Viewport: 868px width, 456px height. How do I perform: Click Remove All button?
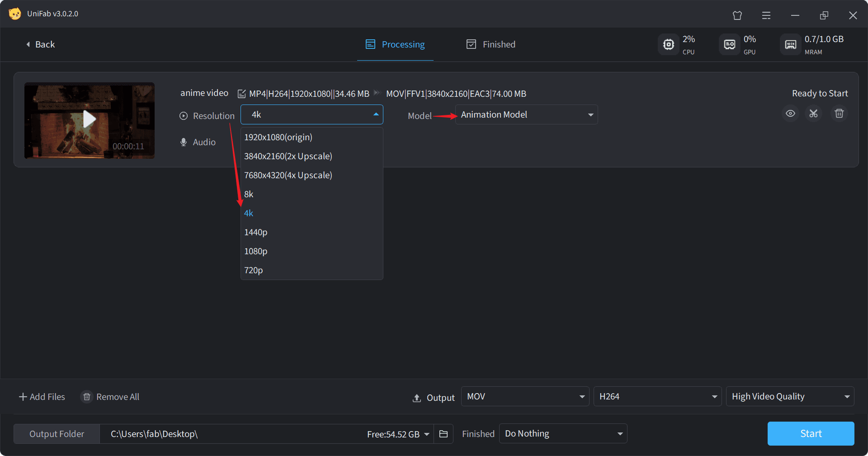click(110, 397)
